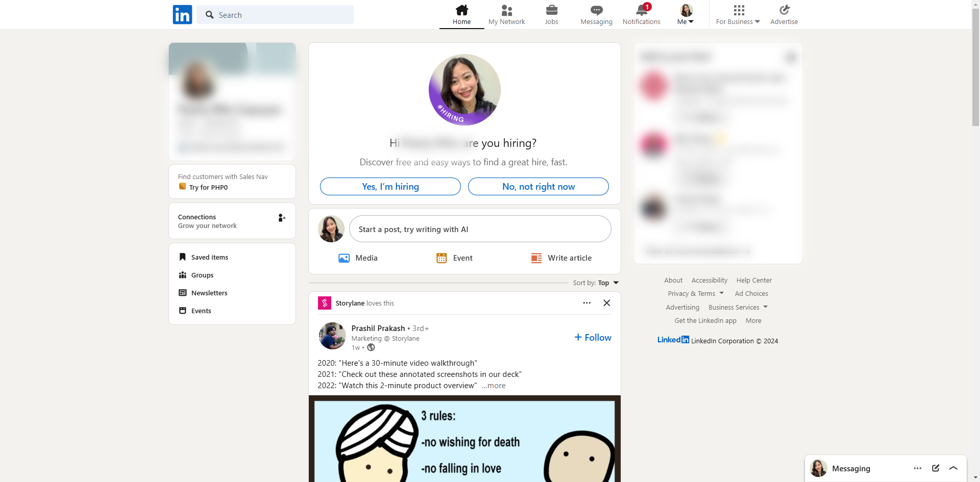Open Groups in the sidebar
This screenshot has height=482, width=980.
coord(203,275)
